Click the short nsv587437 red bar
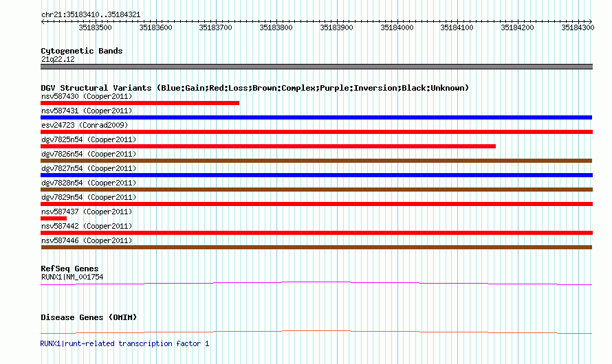 tap(54, 218)
